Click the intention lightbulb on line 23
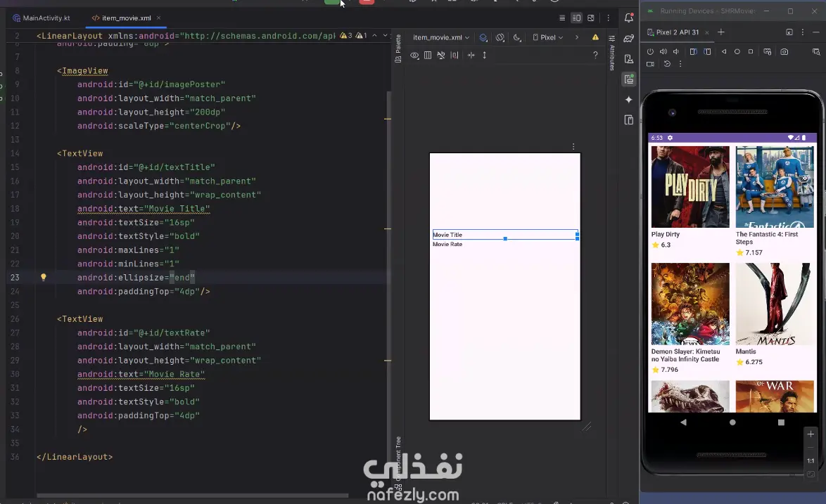826x504 pixels. 43,277
